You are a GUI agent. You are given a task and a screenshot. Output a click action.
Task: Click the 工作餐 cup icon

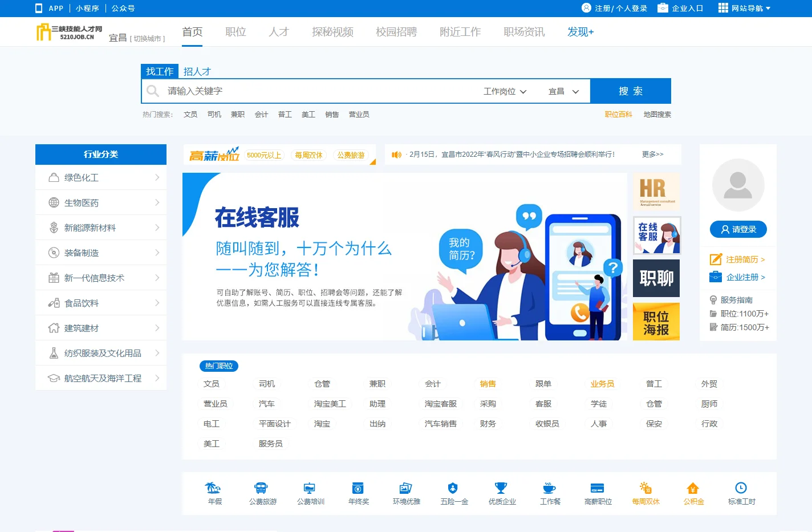tap(549, 488)
